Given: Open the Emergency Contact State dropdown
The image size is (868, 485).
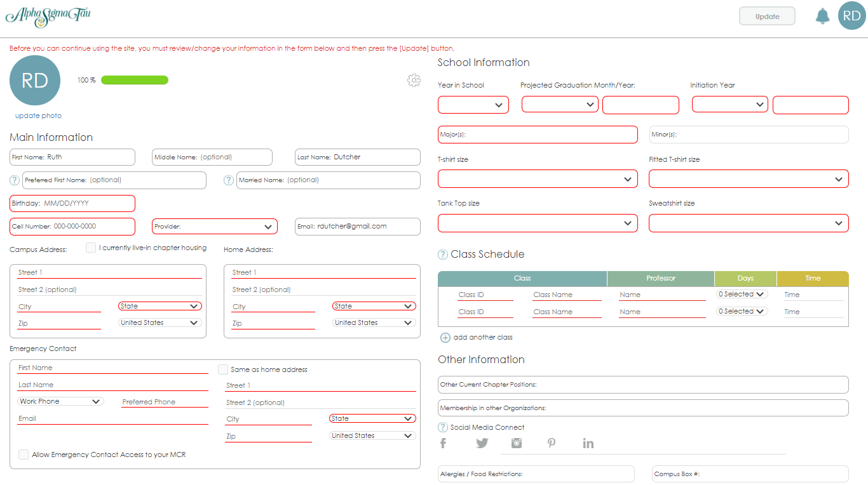Looking at the screenshot, I should click(x=372, y=418).
